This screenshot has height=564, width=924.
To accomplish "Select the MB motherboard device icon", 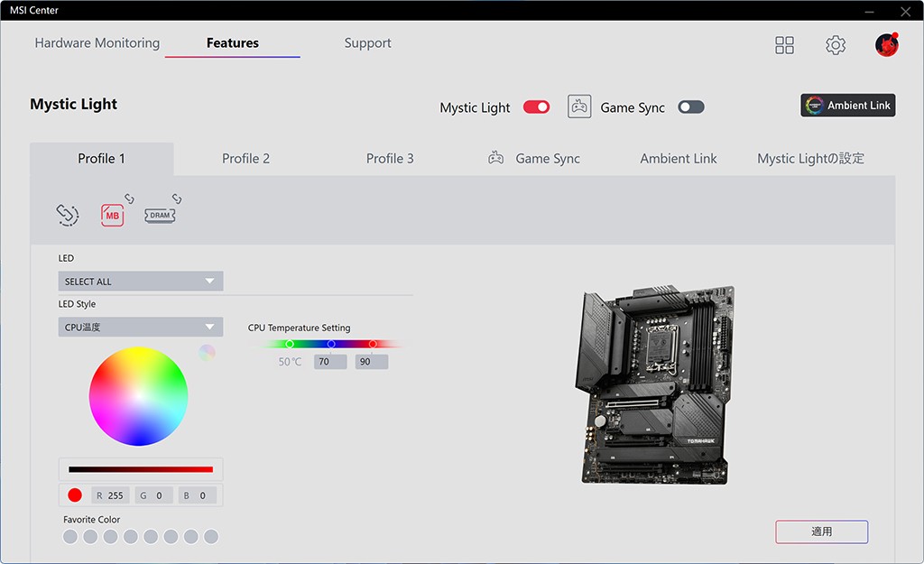I will (113, 215).
